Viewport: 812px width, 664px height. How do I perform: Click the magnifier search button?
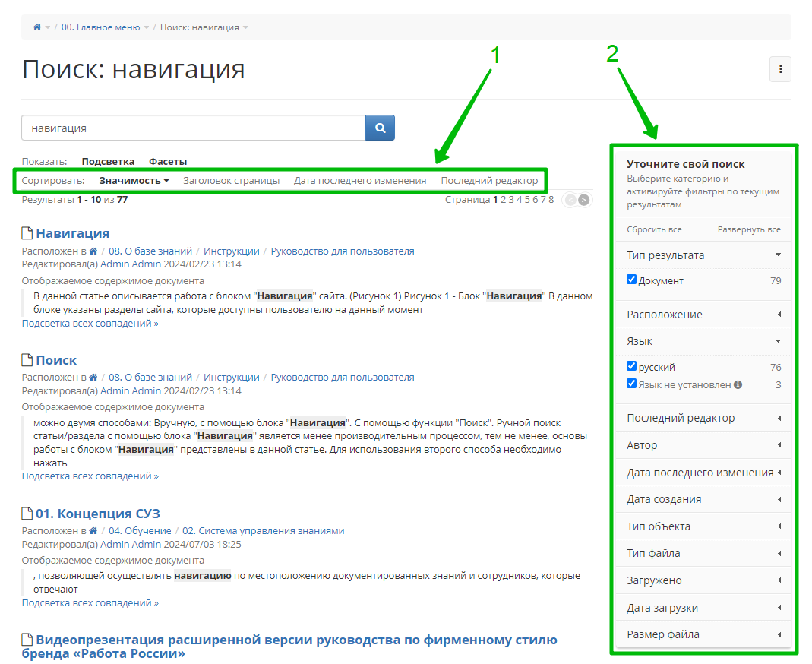click(x=380, y=128)
